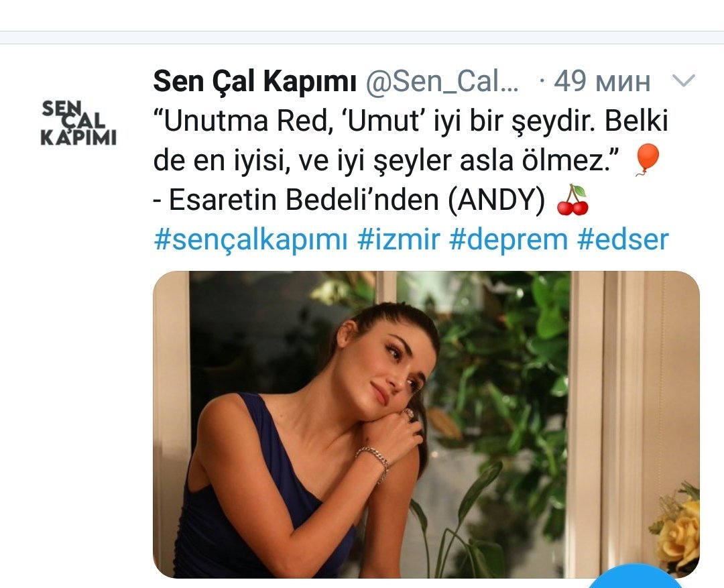Image resolution: width=724 pixels, height=588 pixels.
Task: Click the tweet line starting with Unutma Red
Action: tap(410, 121)
